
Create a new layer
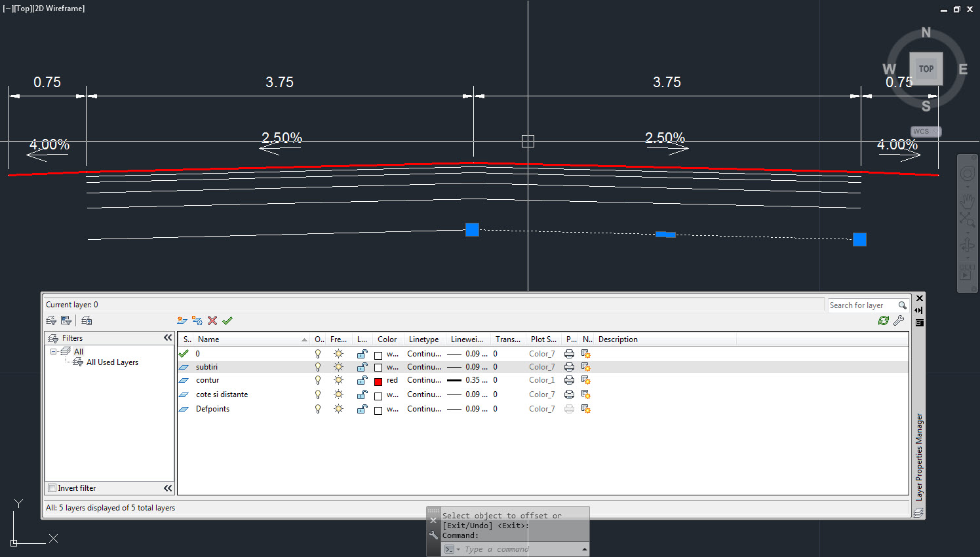click(182, 320)
